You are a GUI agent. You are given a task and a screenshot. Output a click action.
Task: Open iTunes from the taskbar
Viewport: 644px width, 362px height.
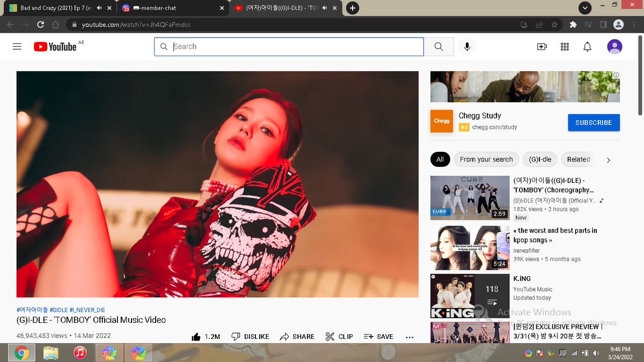80,353
